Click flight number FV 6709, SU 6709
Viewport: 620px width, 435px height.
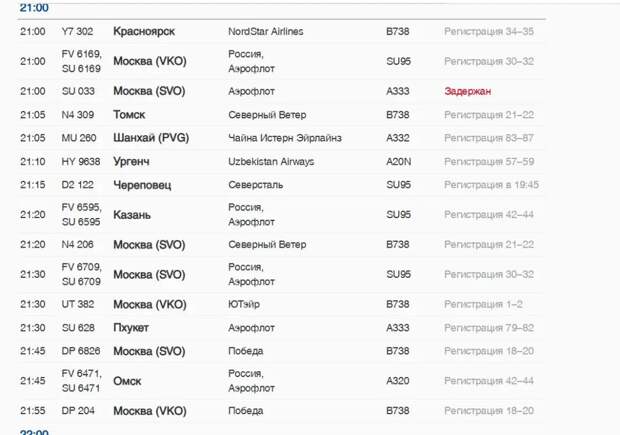(81, 274)
